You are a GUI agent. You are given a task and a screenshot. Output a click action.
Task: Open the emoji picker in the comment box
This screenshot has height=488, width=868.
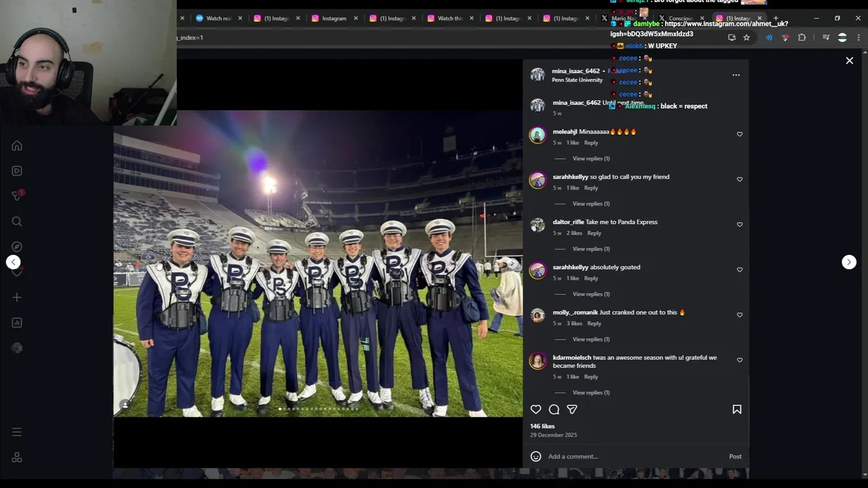[536, 456]
